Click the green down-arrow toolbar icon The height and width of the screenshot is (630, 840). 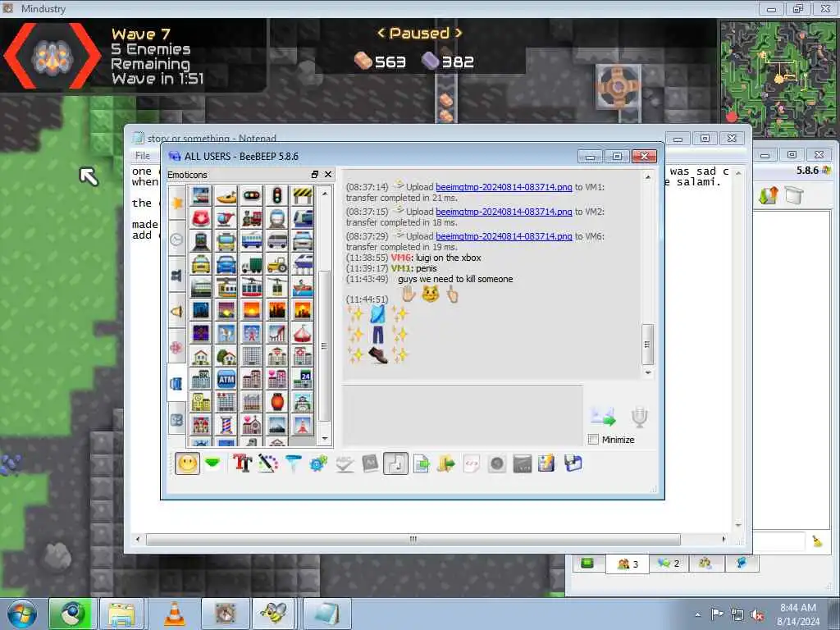pos(212,463)
